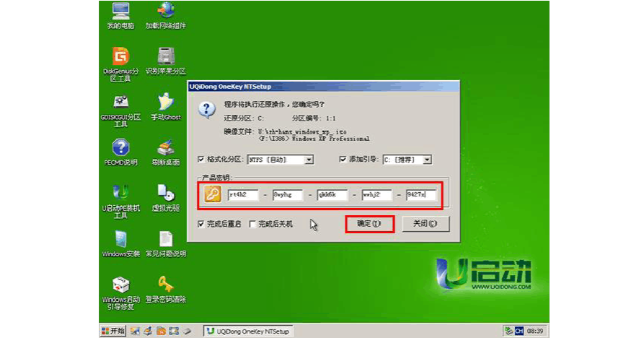Open the 开始 start menu

pos(113,331)
